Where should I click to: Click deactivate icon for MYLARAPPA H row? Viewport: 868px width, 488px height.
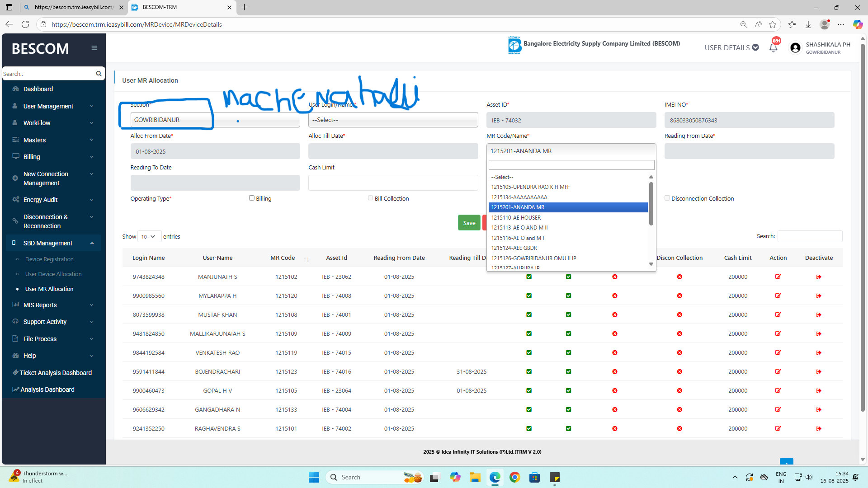[818, 296]
